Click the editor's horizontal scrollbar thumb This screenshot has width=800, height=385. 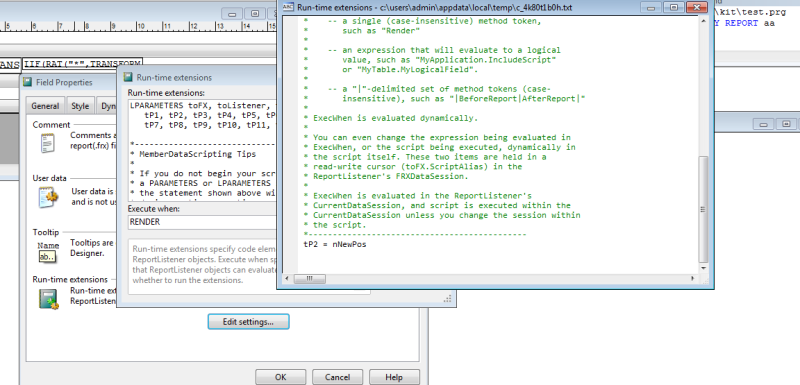[309, 278]
